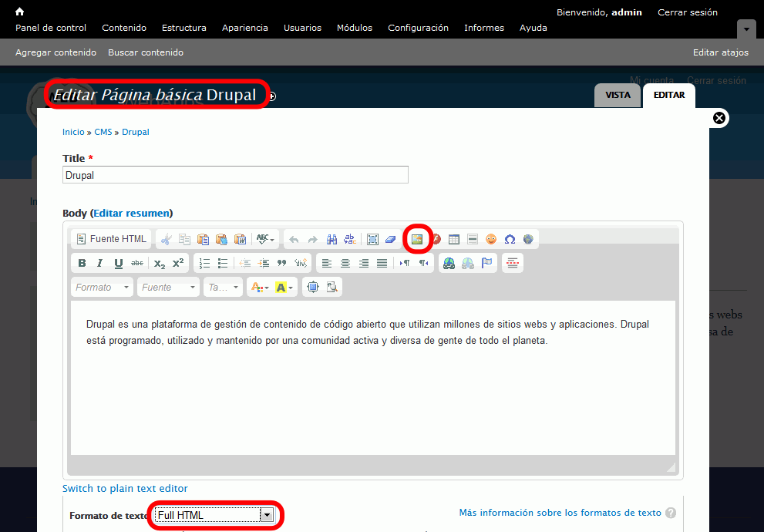Click the Insert Flash icon

[436, 239]
